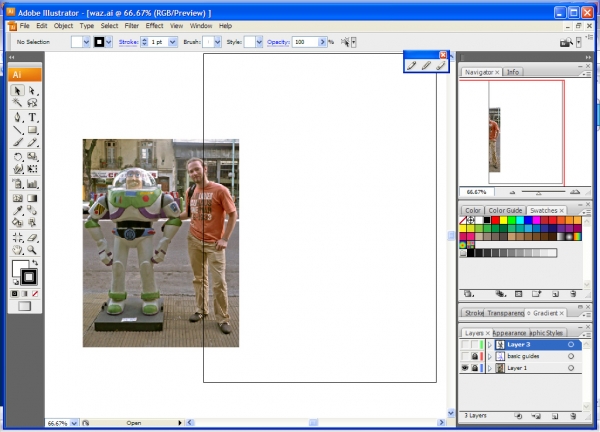Click the Stroke color box in toolbox
Screen dimensions: 600x432
coord(29,277)
